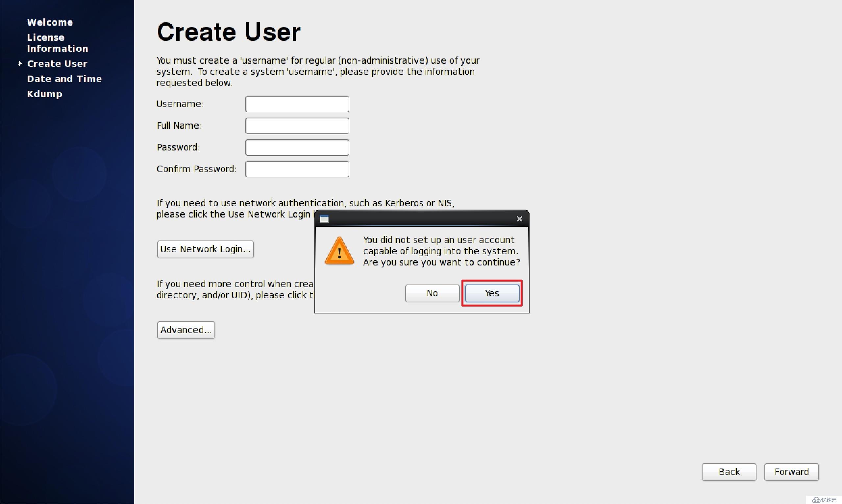842x504 pixels.
Task: Click the dialog title bar icon
Action: click(x=324, y=218)
